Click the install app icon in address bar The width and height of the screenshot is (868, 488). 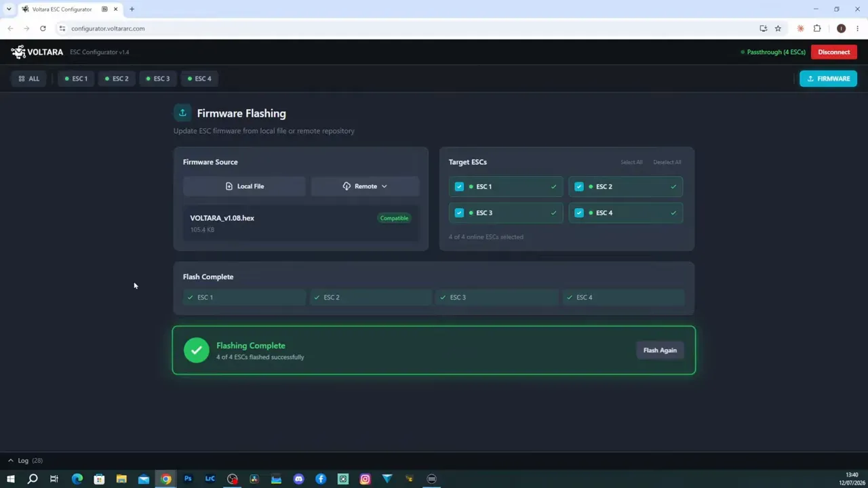pos(764,28)
